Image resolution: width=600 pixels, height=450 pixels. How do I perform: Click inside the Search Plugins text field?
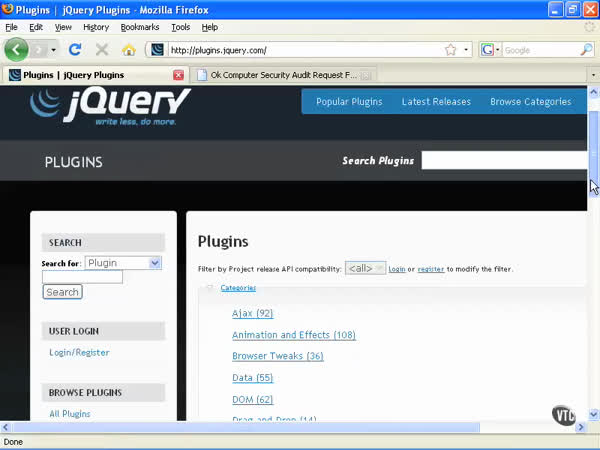503,160
